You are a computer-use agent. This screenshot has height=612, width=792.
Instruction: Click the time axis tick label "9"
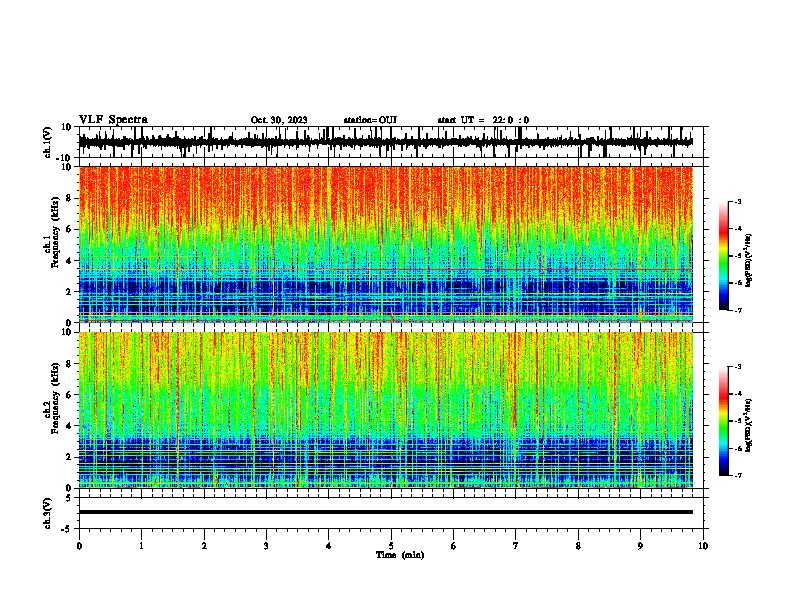coord(640,546)
